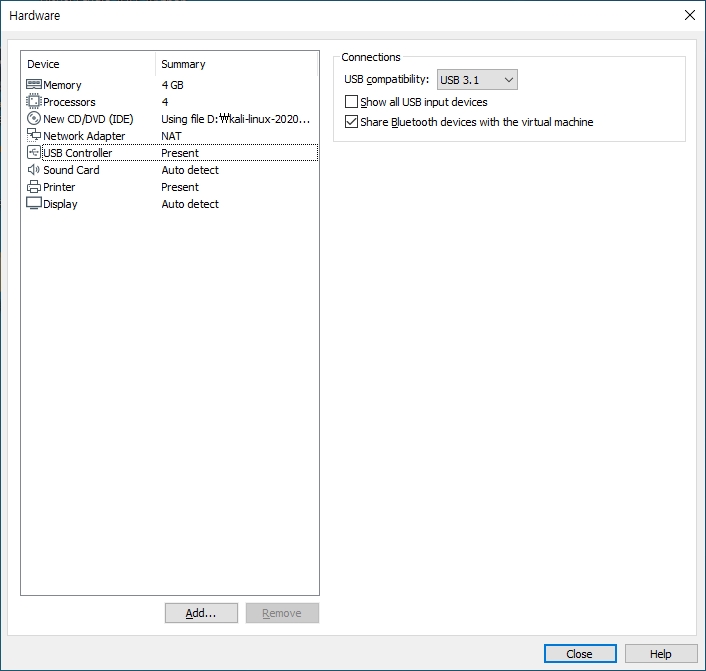Open Help for the Hardware dialog
Image resolution: width=706 pixels, height=671 pixels.
point(661,654)
